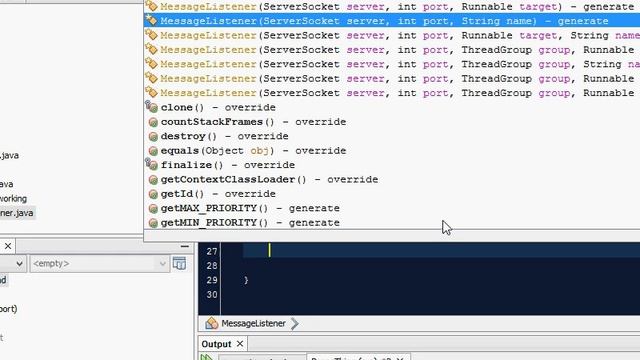
Task: Pick the MessageListener constructor with Runnable target, String name
Action: coord(392,36)
